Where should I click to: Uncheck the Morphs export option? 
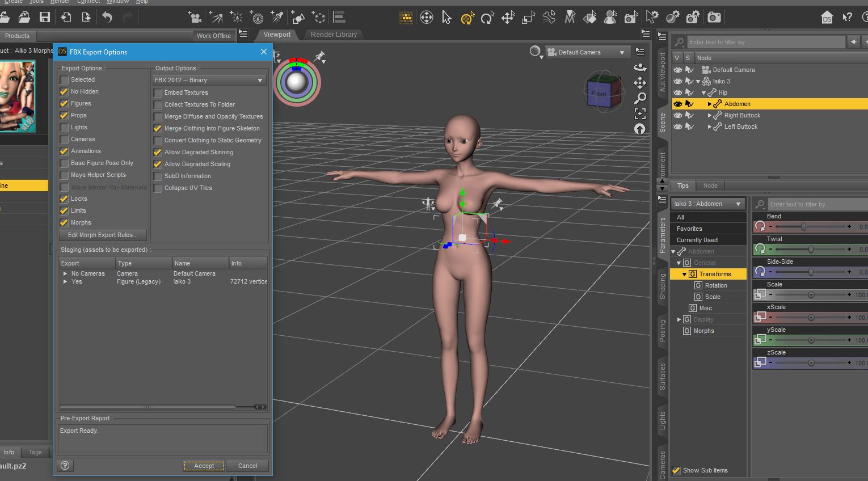(x=64, y=223)
